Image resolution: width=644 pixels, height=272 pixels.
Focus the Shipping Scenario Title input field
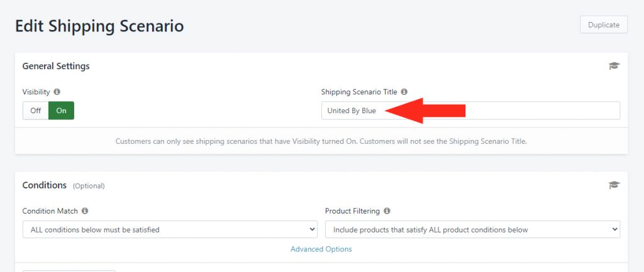coord(470,111)
